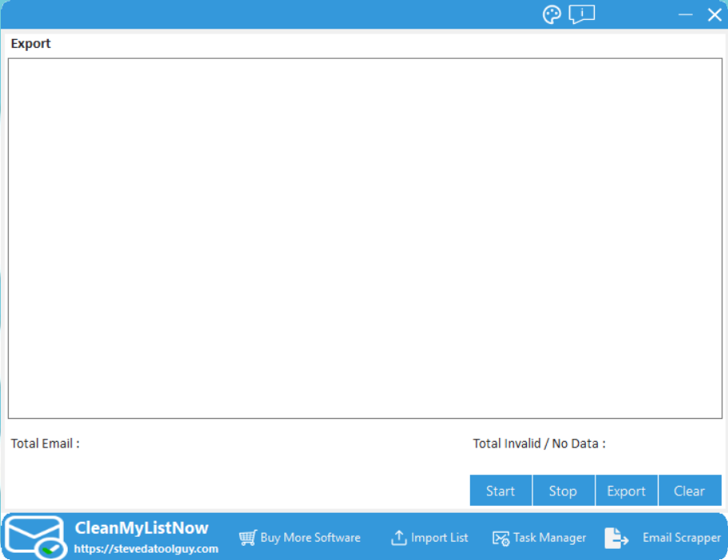Image resolution: width=728 pixels, height=560 pixels.
Task: Click the blue Export button
Action: tap(626, 491)
